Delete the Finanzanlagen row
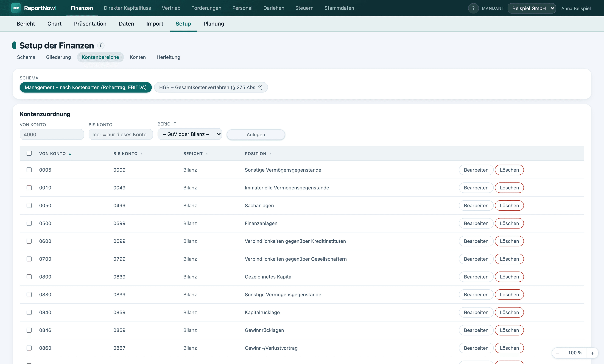Image resolution: width=604 pixels, height=364 pixels. 509,223
